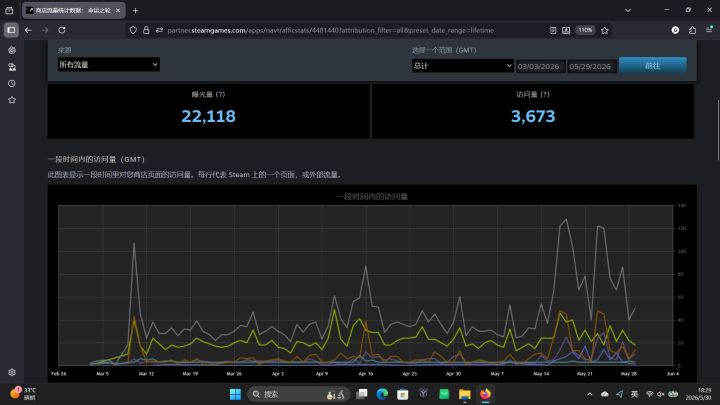The height and width of the screenshot is (405, 720).
Task: Open the History panel in the sidebar
Action: (12, 84)
